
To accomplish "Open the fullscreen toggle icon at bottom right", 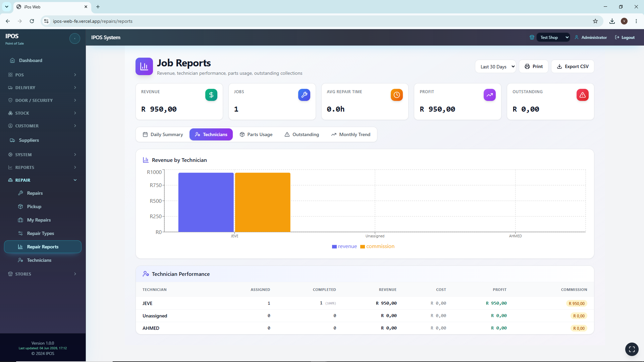I will coord(632,349).
